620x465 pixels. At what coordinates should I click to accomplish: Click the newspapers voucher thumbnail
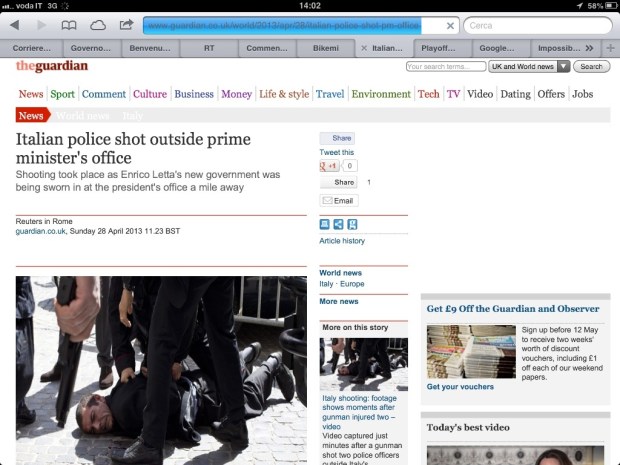click(471, 352)
